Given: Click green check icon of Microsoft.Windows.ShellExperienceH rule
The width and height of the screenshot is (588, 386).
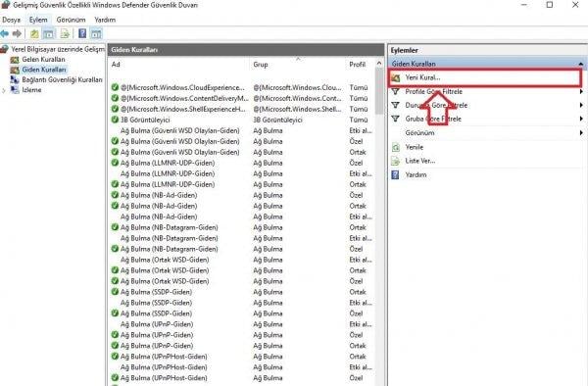Looking at the screenshot, I should [x=115, y=109].
